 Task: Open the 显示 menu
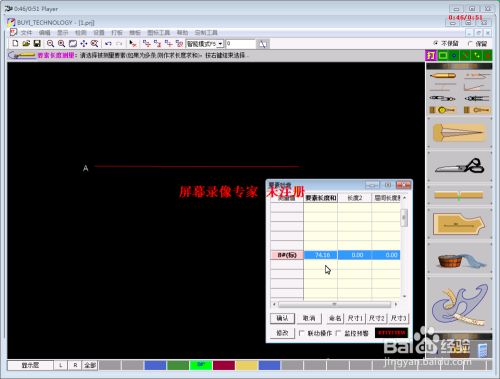click(x=62, y=32)
